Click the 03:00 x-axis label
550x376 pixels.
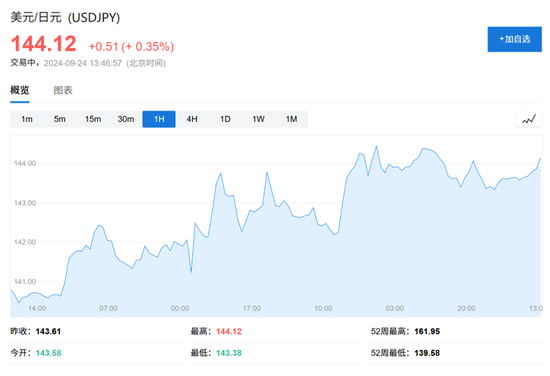(x=395, y=308)
